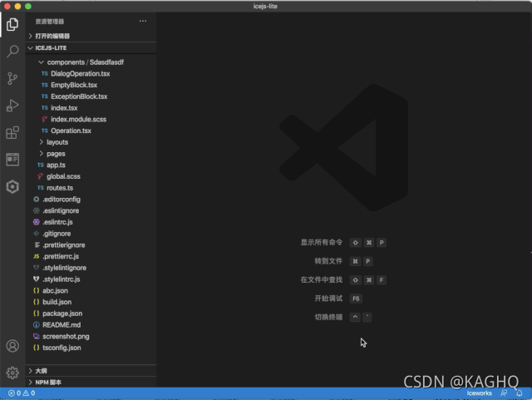Open ExceptionBlock.tsx file
This screenshot has width=532, height=400.
coord(91,96)
